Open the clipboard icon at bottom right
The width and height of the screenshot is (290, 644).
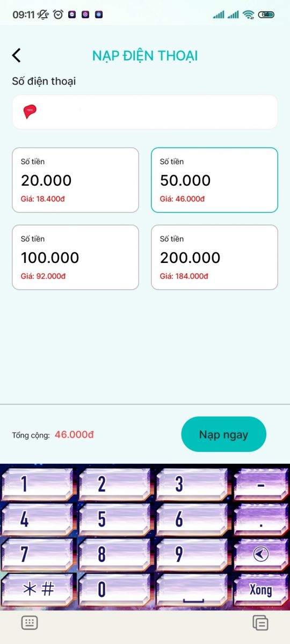click(260, 623)
